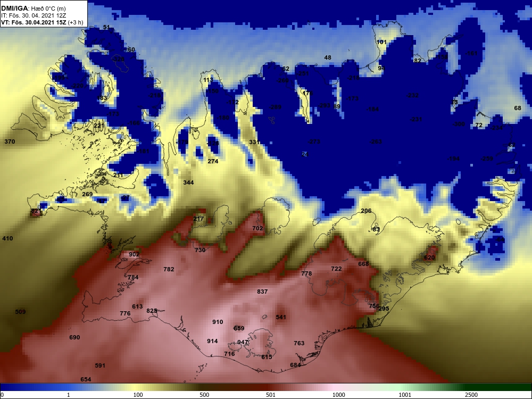Click the map value 269

87,194
